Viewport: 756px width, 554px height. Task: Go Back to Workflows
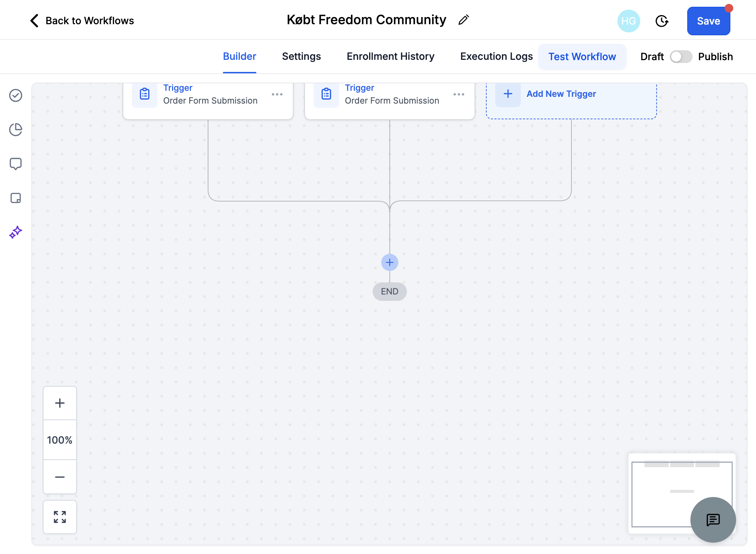click(x=89, y=21)
